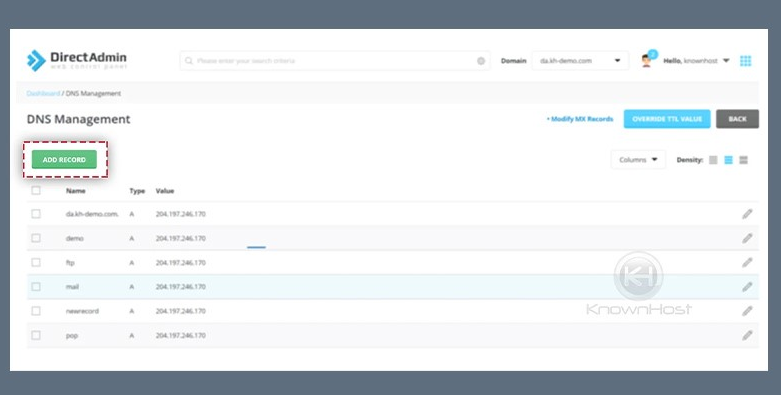
Task: Sort by the Type column header
Action: (x=137, y=191)
